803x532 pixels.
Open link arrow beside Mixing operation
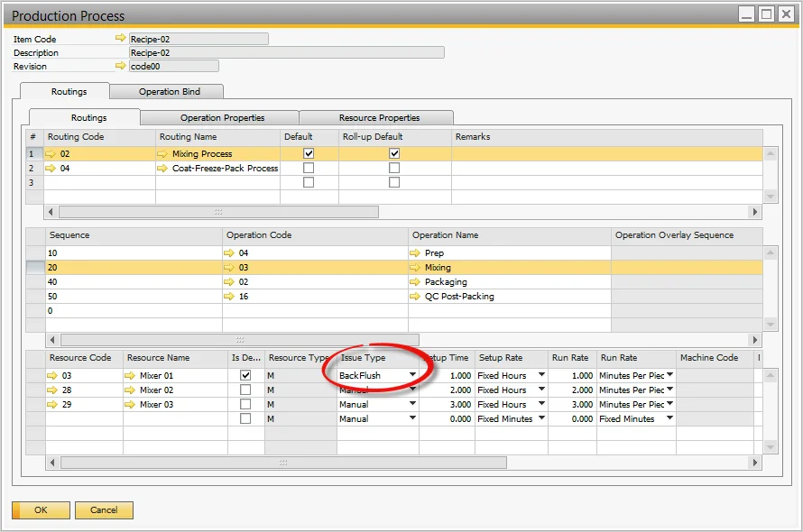(x=415, y=267)
